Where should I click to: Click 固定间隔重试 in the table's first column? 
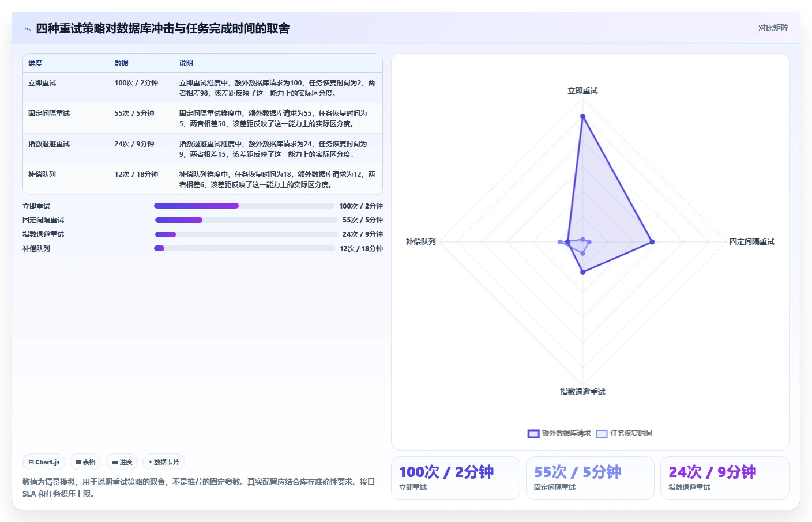[49, 114]
